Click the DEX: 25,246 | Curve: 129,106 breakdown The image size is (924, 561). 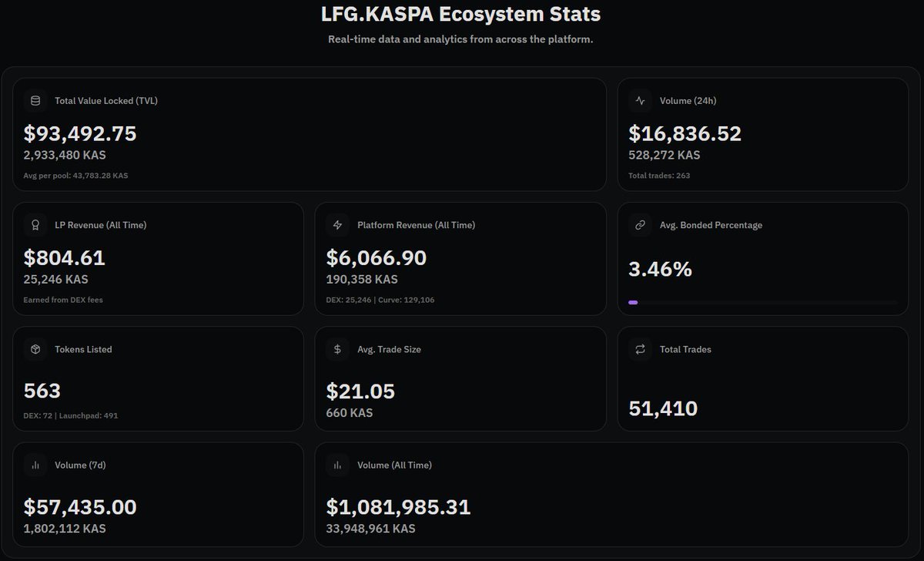380,300
